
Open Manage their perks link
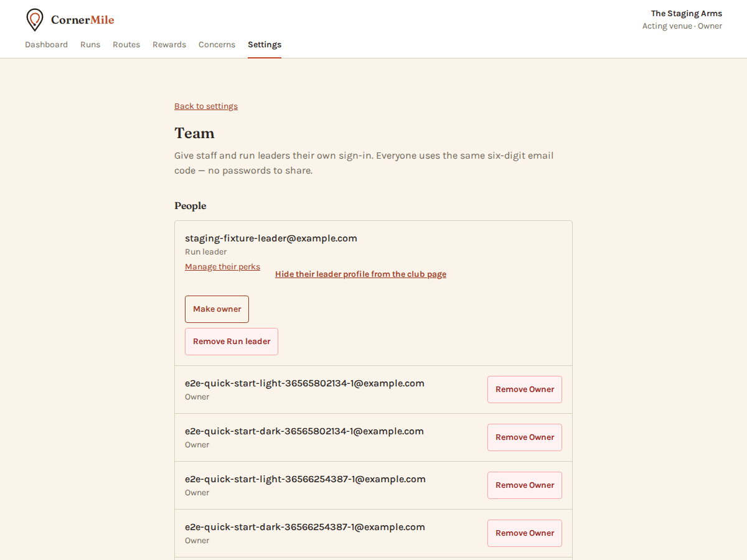pos(222,267)
